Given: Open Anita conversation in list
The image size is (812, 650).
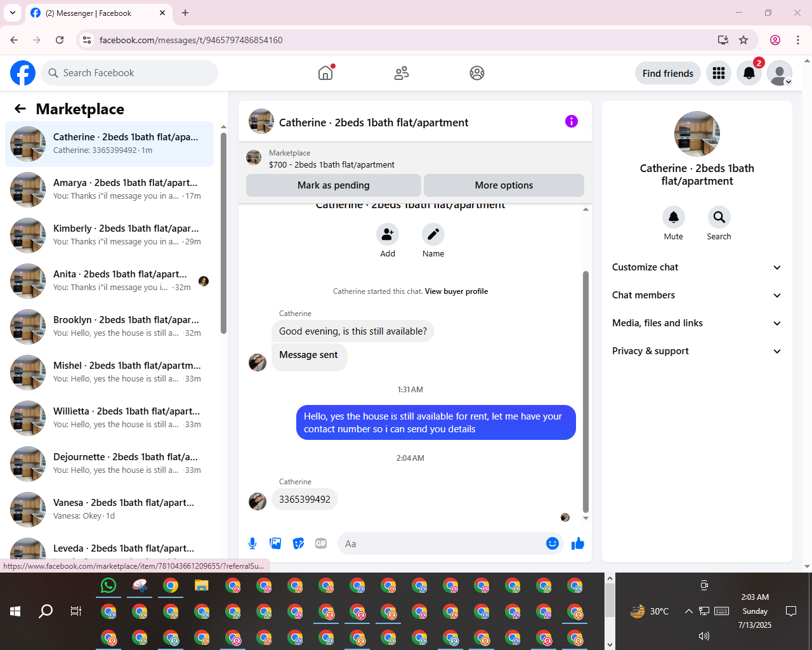Looking at the screenshot, I should click(109, 281).
